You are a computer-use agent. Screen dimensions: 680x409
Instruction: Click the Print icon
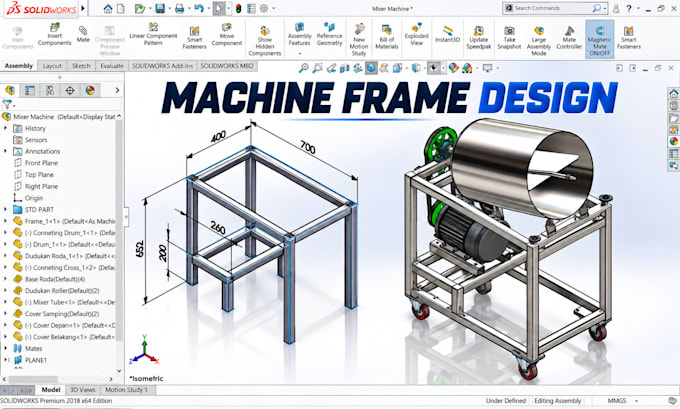pyautogui.click(x=180, y=8)
